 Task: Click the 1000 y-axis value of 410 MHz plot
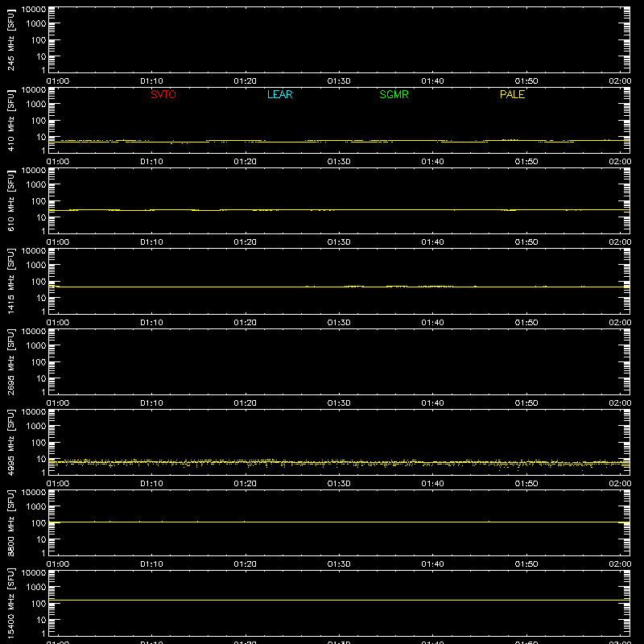[x=36, y=105]
